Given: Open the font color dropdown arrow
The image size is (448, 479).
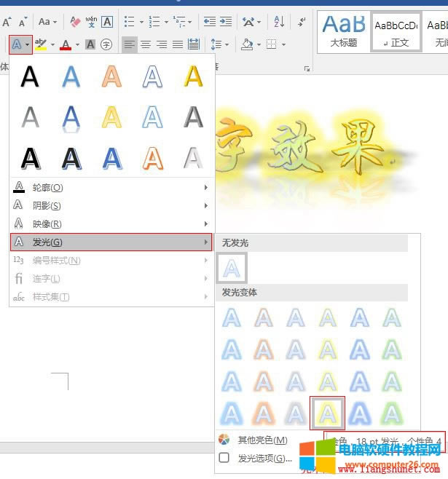Looking at the screenshot, I should (77, 45).
